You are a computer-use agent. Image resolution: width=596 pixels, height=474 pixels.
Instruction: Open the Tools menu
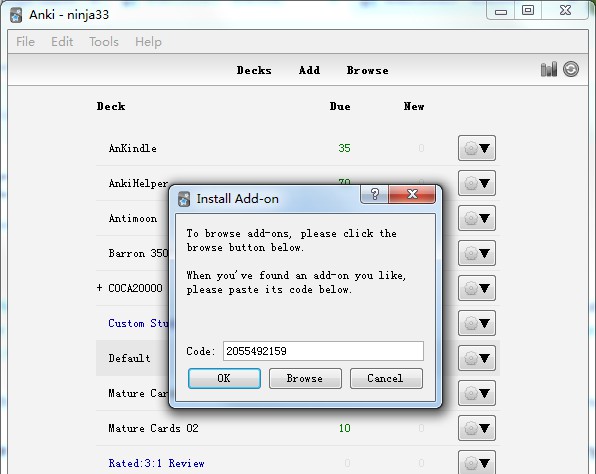(x=104, y=41)
